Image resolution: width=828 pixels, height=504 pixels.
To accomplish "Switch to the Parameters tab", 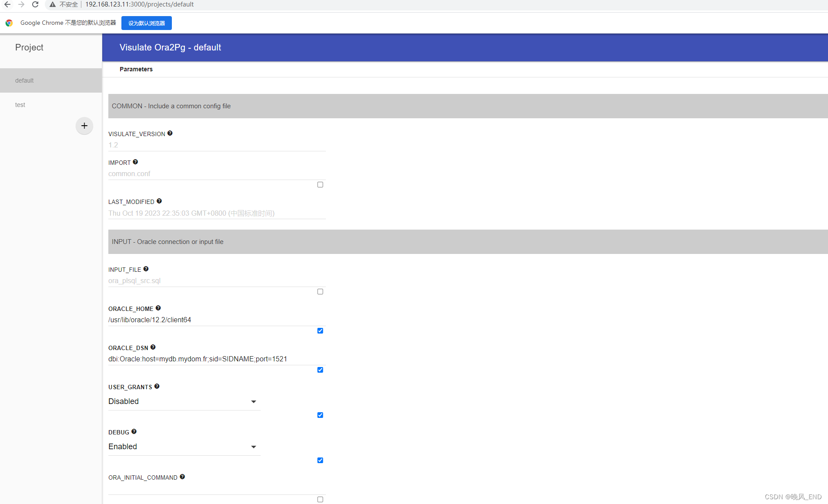I will pos(136,69).
